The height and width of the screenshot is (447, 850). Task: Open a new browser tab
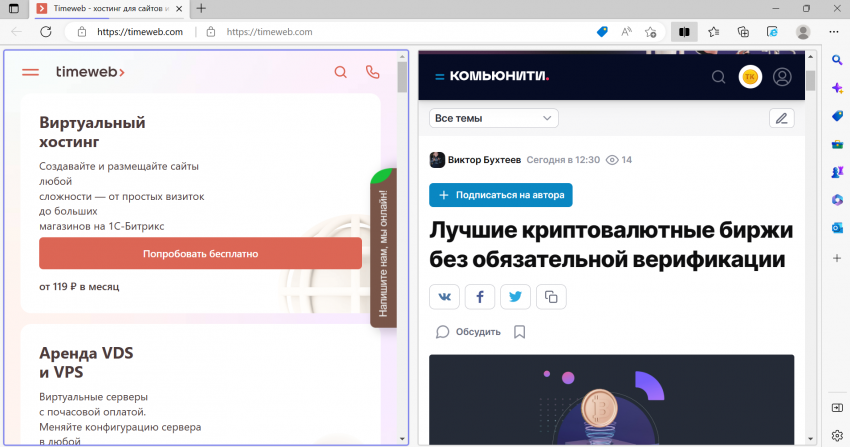201,8
